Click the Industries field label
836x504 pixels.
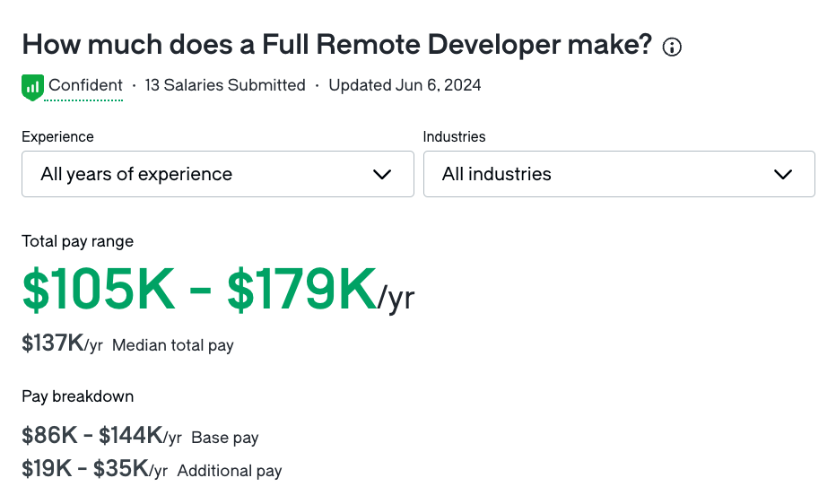pos(454,137)
